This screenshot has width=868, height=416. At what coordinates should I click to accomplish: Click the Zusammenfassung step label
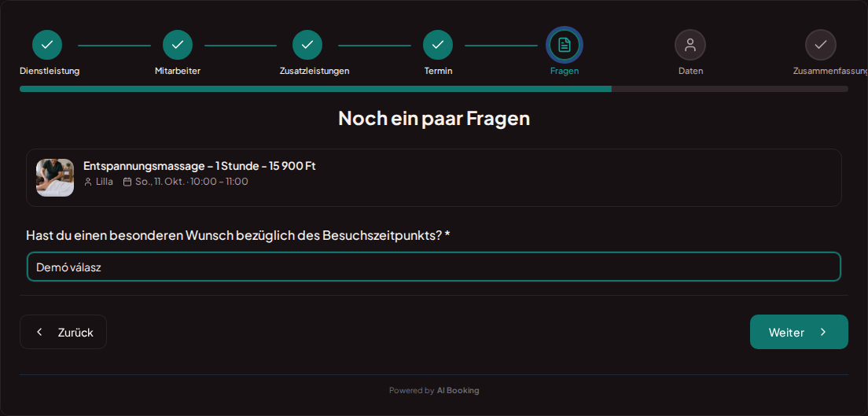pyautogui.click(x=830, y=71)
